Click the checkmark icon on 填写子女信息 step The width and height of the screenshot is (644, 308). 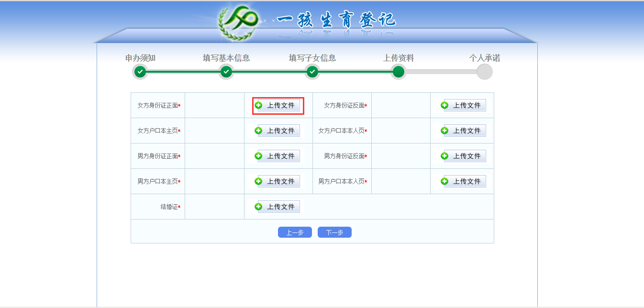[x=311, y=72]
